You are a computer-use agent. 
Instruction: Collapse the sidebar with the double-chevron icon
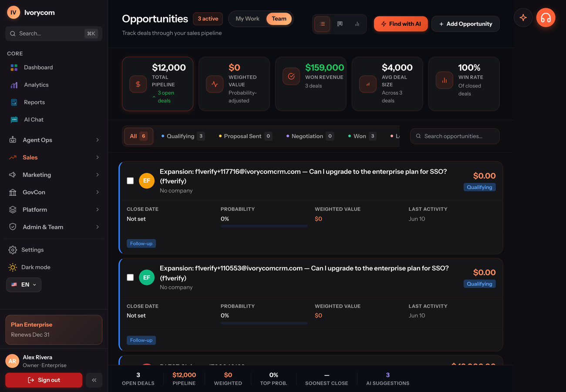coord(94,380)
